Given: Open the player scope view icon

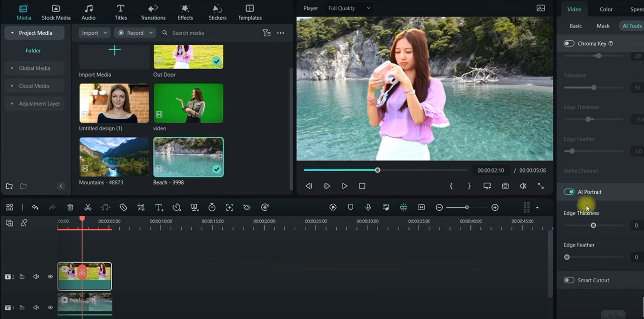Looking at the screenshot, I should 541,8.
